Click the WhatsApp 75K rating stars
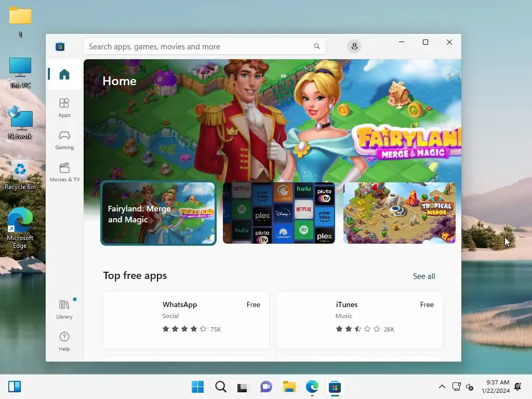 coord(192,329)
